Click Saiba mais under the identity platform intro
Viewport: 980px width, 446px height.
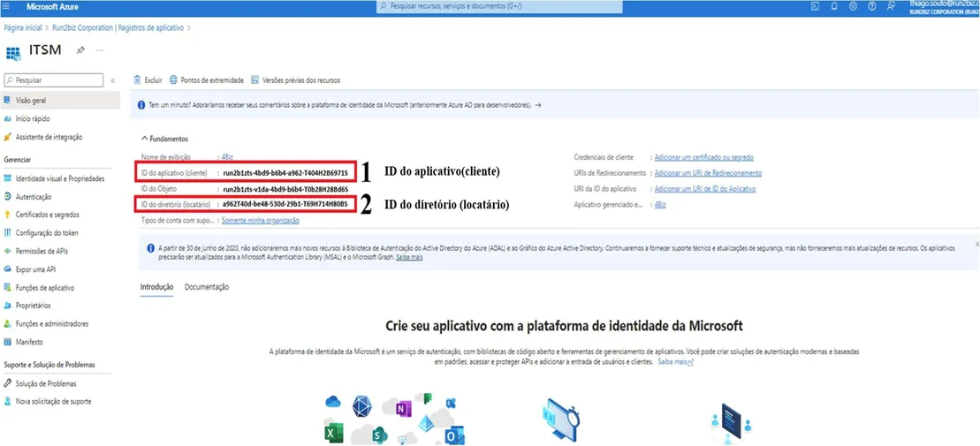(x=676, y=362)
